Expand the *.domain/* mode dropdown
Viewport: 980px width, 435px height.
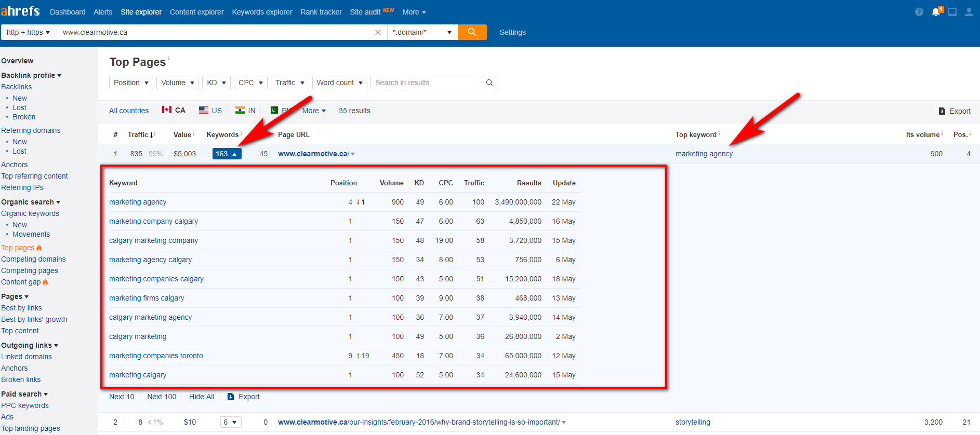422,32
